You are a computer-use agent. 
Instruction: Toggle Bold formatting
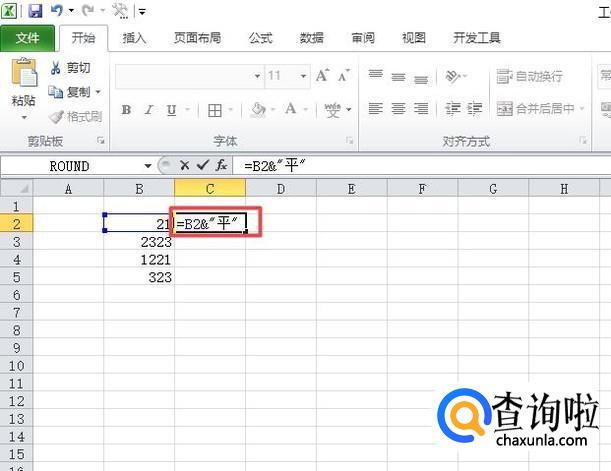[x=127, y=110]
